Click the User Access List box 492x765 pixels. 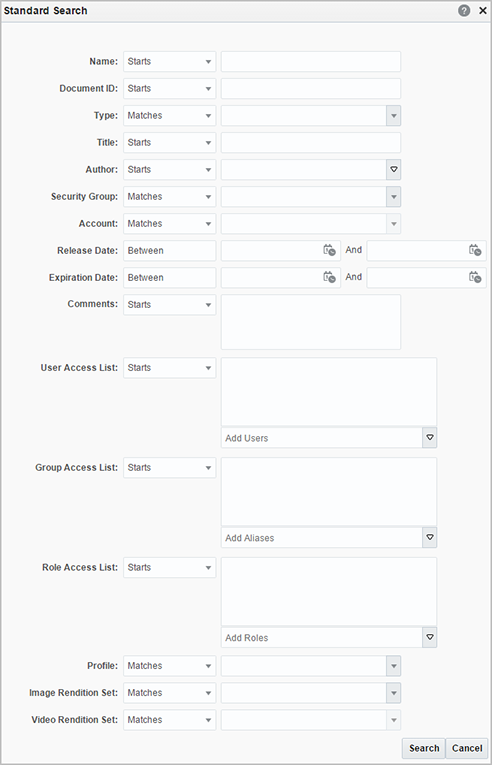329,392
